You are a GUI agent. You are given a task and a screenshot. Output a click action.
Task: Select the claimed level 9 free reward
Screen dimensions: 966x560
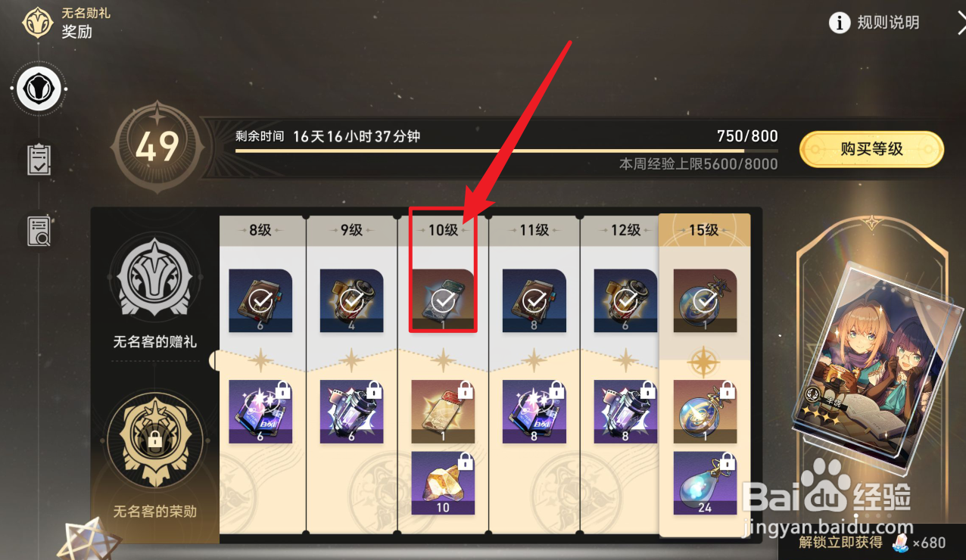[351, 300]
